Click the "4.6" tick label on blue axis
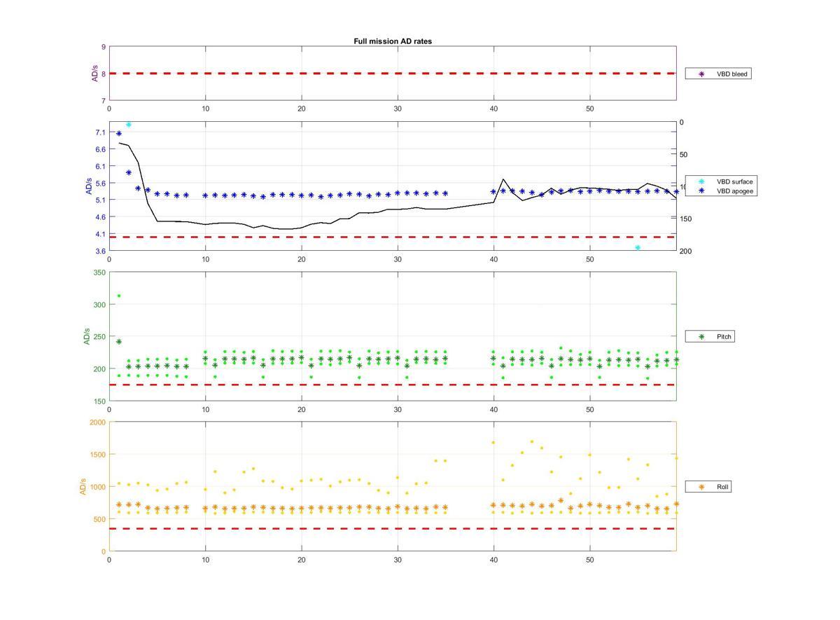 pyautogui.click(x=101, y=217)
